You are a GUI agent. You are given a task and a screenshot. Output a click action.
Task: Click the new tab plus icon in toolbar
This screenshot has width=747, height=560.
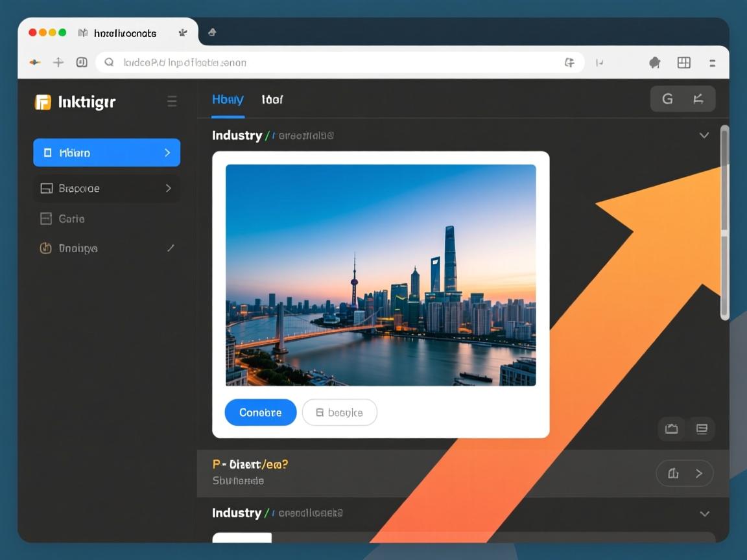[x=58, y=63]
